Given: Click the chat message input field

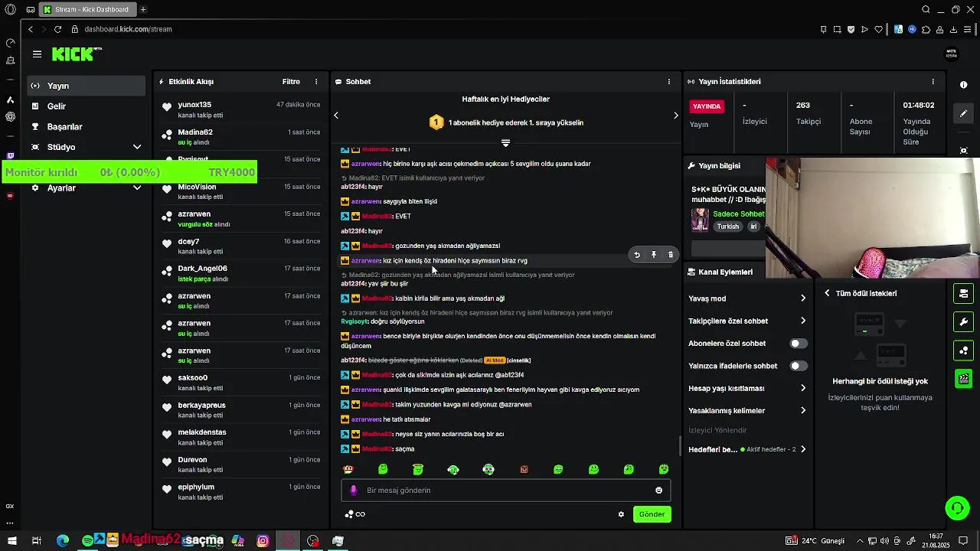Looking at the screenshot, I should 506,491.
